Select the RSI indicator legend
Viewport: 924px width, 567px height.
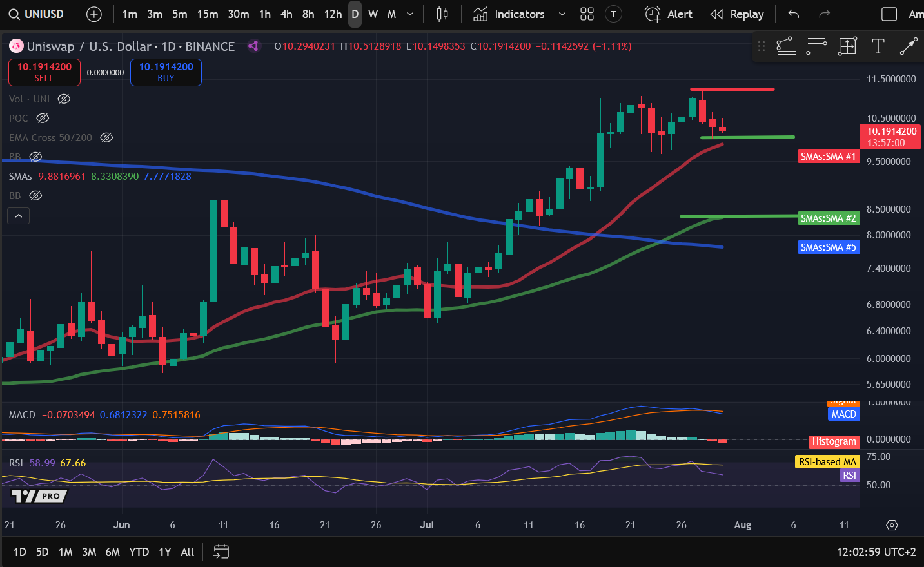point(15,463)
